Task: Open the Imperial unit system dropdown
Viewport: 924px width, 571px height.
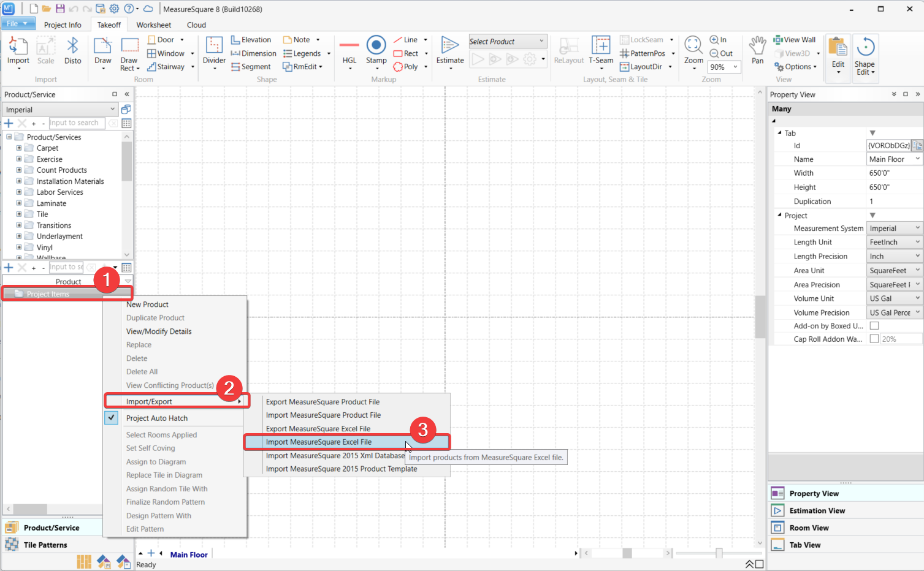Action: tap(60, 110)
